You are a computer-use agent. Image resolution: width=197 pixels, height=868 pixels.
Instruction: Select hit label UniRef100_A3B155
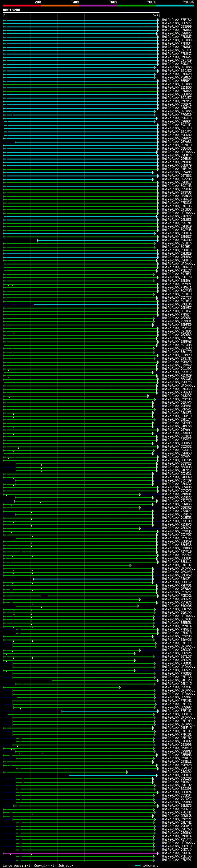[x=176, y=857]
